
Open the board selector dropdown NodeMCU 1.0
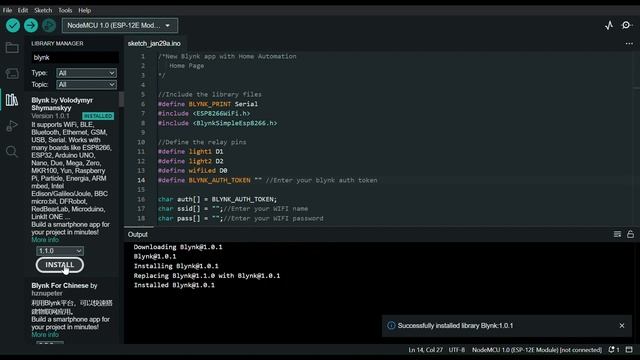tap(120, 25)
